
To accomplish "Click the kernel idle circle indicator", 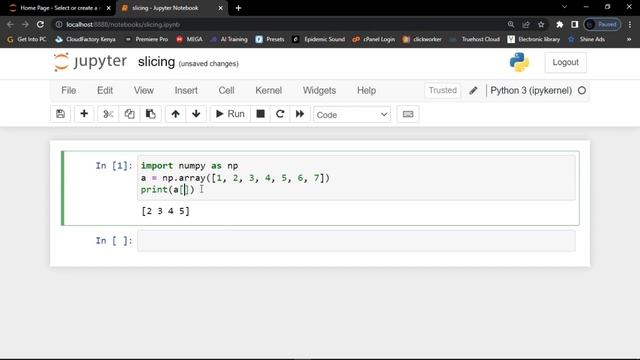I will (x=582, y=91).
